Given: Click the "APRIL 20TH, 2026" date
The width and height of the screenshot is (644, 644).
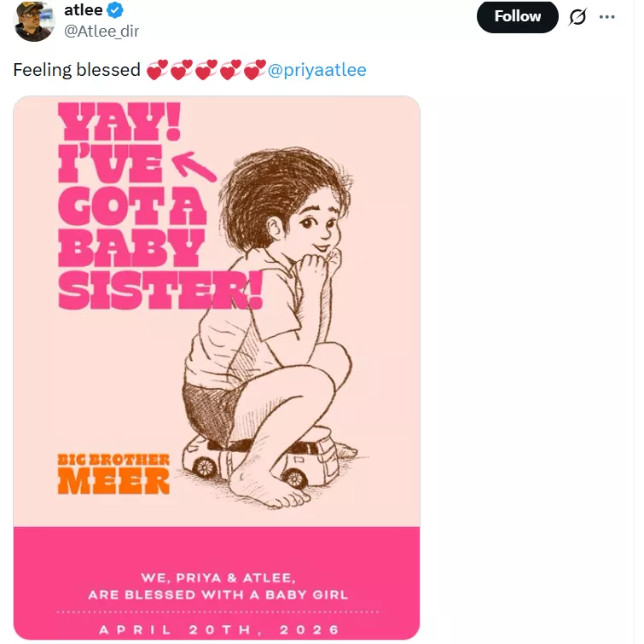Looking at the screenshot, I should (218, 629).
